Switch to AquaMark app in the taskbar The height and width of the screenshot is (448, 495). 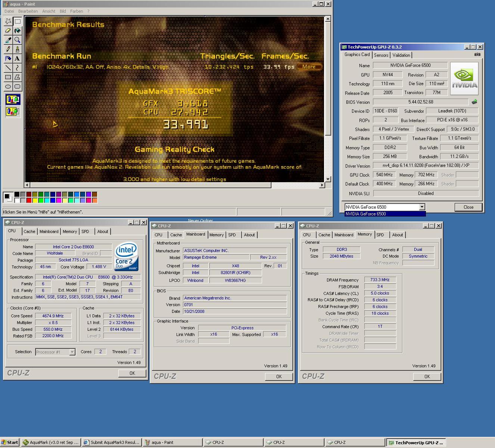(x=51, y=442)
